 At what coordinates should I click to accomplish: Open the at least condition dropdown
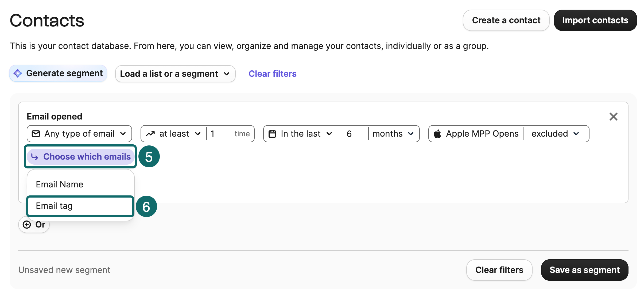pos(174,134)
